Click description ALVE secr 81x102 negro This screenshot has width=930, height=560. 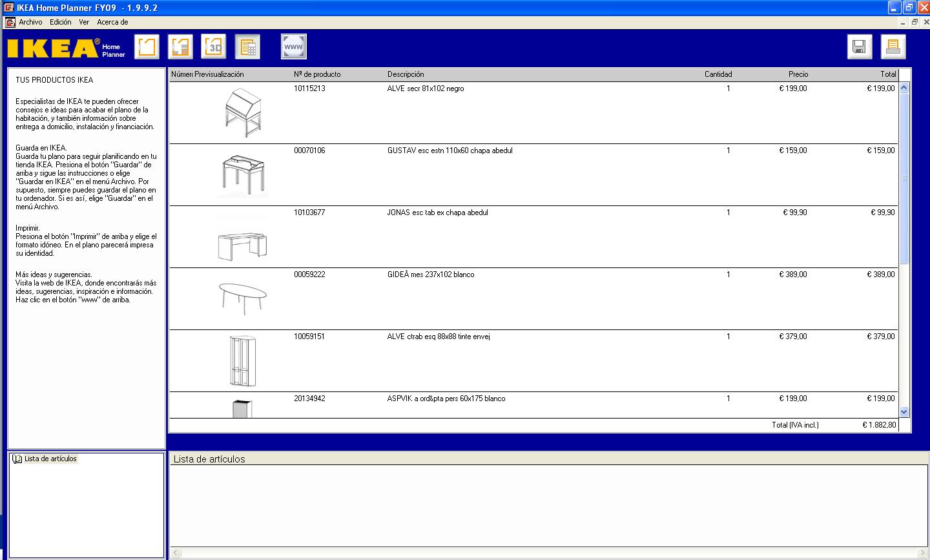[426, 88]
